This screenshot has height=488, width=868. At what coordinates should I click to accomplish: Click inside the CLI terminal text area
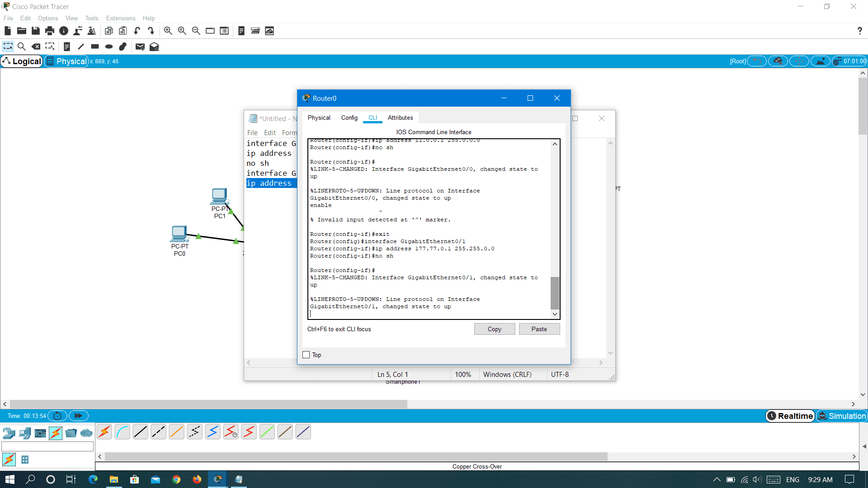(429, 229)
